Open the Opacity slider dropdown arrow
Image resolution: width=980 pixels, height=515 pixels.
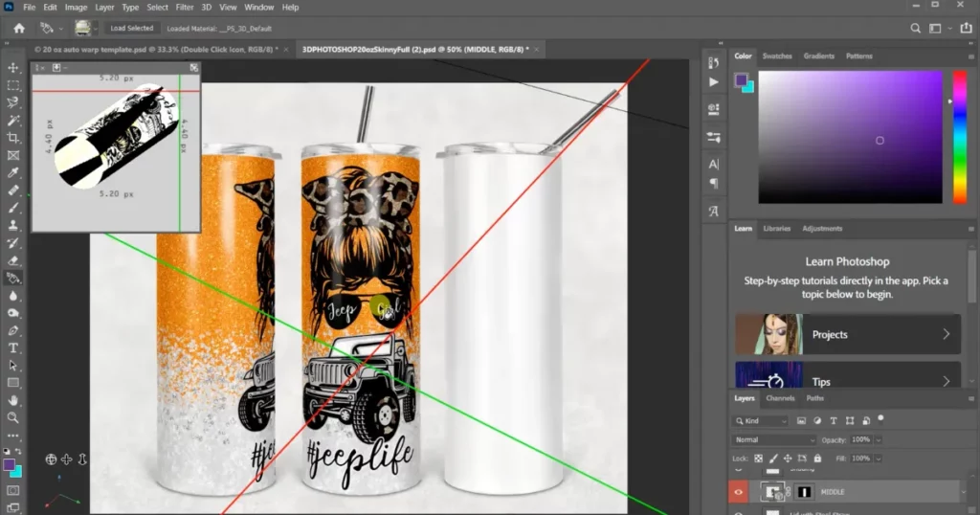[x=879, y=440]
